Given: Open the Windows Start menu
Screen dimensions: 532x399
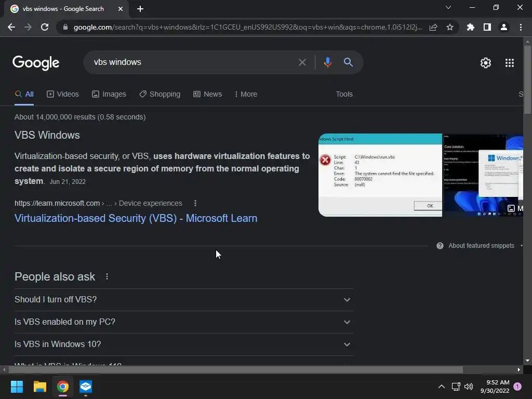Looking at the screenshot, I should click(17, 387).
